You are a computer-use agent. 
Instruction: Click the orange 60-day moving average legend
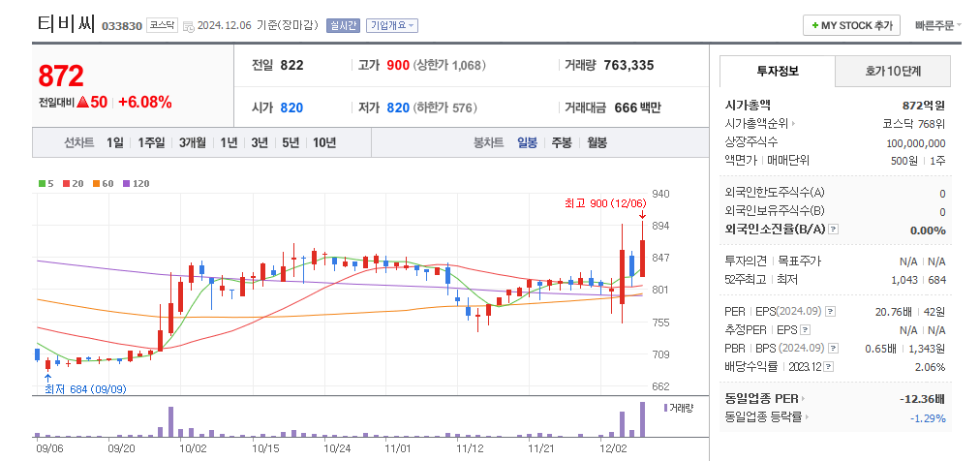[103, 184]
